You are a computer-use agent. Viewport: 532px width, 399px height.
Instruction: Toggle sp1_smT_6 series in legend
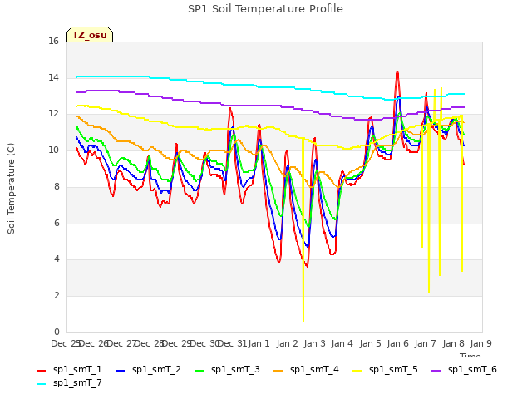point(464,369)
